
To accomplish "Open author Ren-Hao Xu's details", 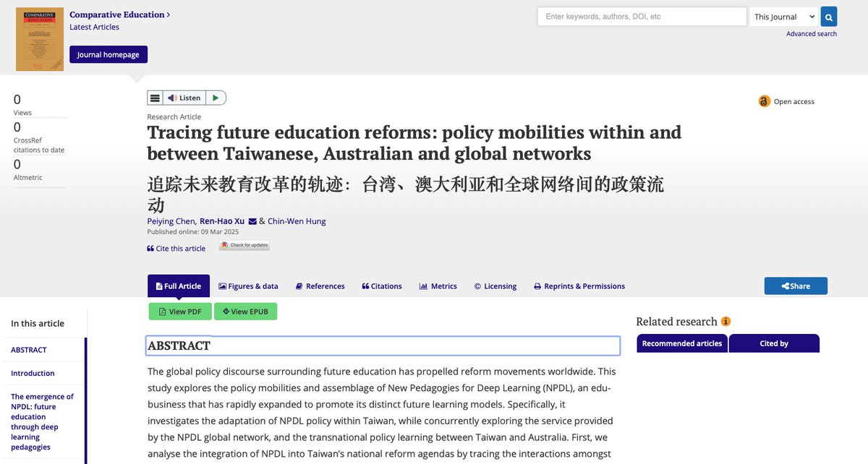I will coord(222,221).
